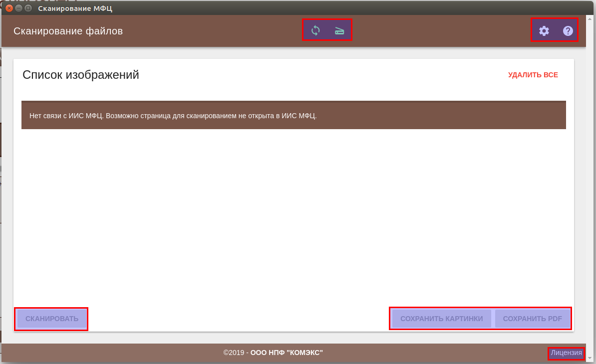Image resolution: width=596 pixels, height=364 pixels.
Task: Click the Список изображений heading
Action: click(x=81, y=75)
